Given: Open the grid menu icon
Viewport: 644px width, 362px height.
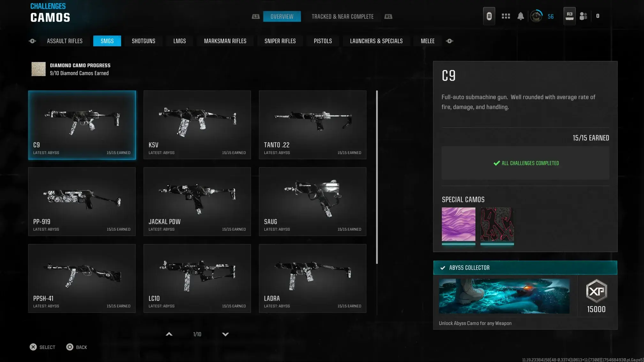Looking at the screenshot, I should [x=506, y=16].
